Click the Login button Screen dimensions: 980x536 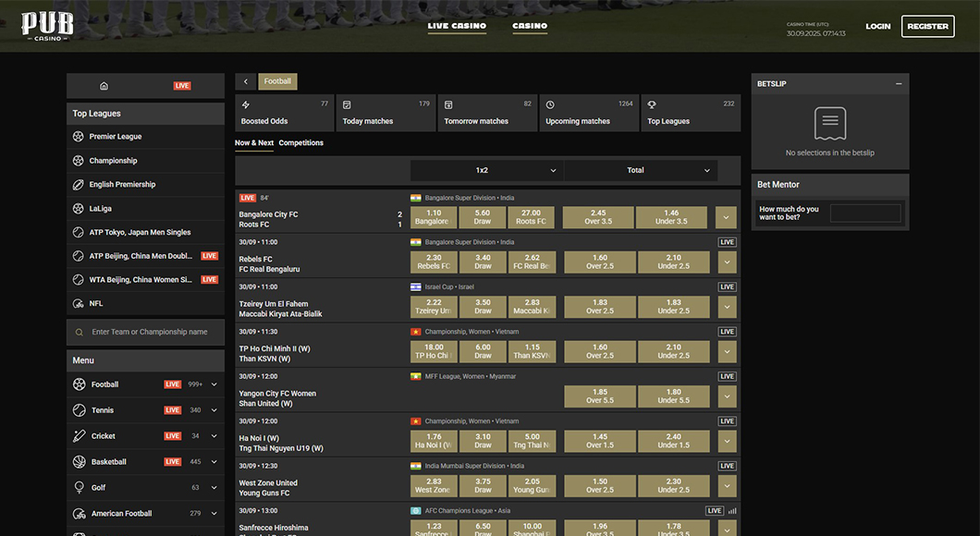[x=877, y=26]
